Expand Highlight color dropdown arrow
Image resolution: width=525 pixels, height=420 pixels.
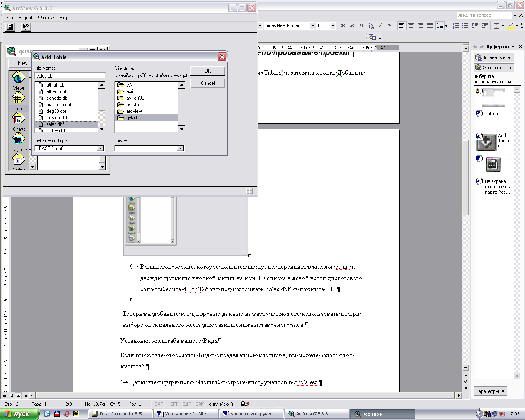pos(517,25)
